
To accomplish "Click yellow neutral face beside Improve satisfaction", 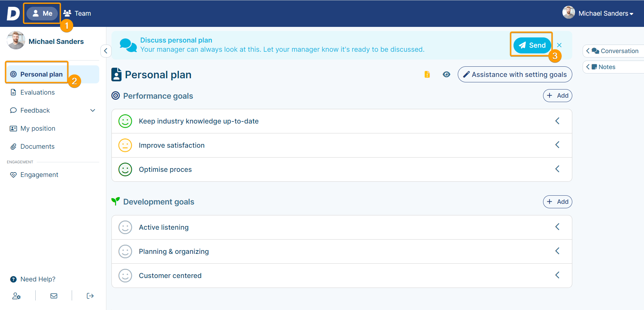I will [x=125, y=145].
